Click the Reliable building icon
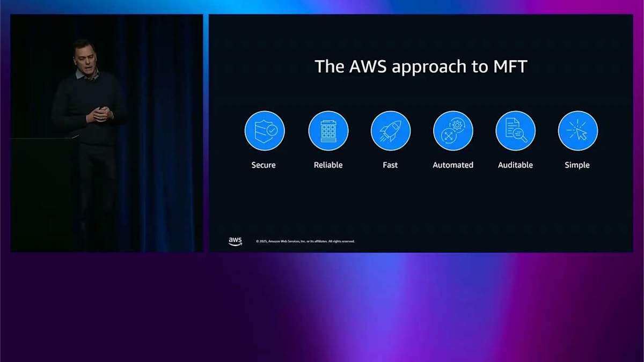The width and height of the screenshot is (644, 362). pyautogui.click(x=328, y=131)
